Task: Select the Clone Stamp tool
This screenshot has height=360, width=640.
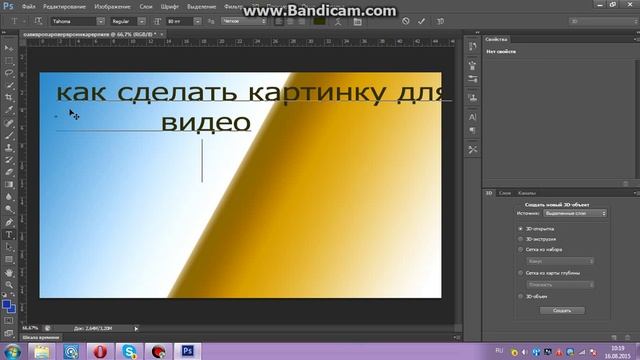Action: click(9, 147)
